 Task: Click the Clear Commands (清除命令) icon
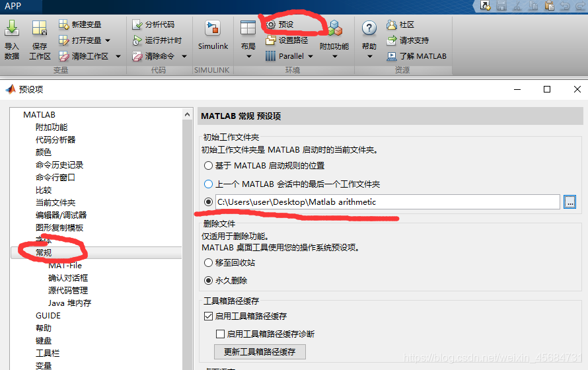(137, 57)
